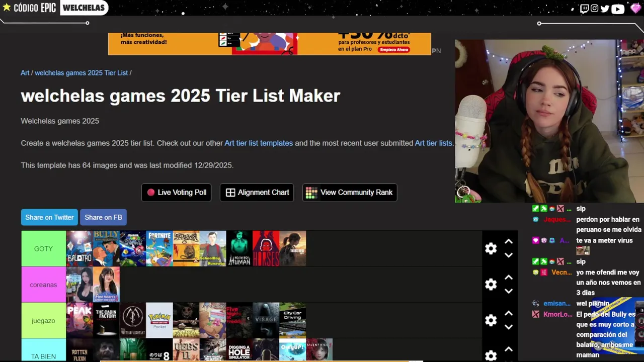Select the pink coreanas tier label
Viewport: 644px width, 362px height.
[43, 285]
